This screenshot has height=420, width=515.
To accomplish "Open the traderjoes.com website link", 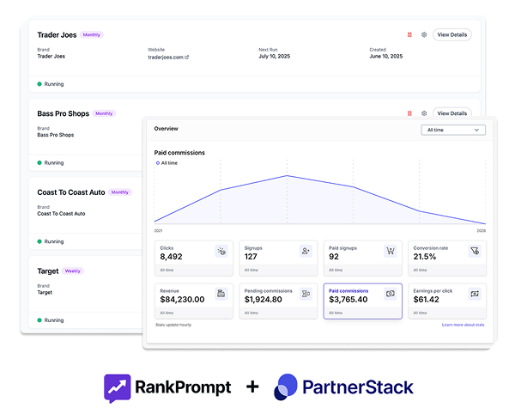I will [168, 58].
